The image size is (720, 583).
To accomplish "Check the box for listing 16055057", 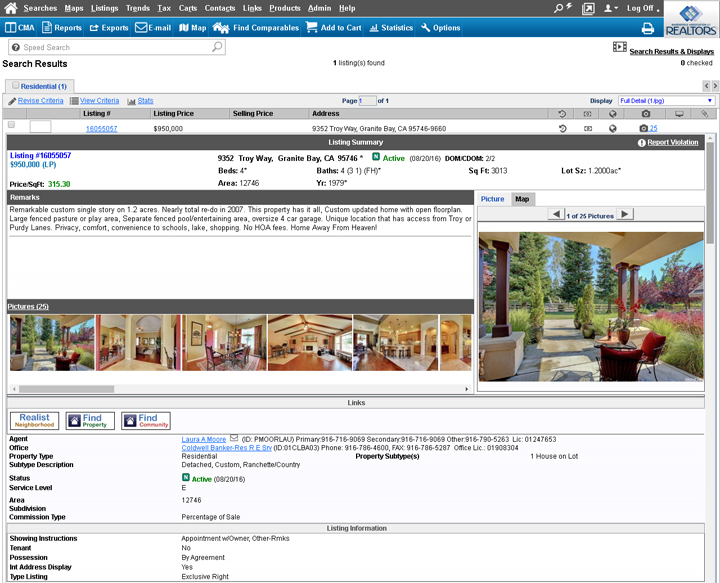I will click(x=11, y=126).
